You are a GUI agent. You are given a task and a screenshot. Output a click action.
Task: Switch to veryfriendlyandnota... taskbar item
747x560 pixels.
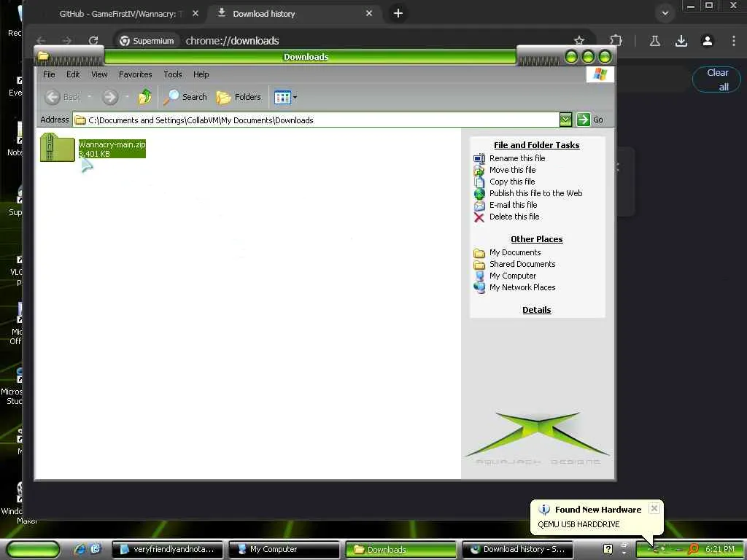[167, 550]
